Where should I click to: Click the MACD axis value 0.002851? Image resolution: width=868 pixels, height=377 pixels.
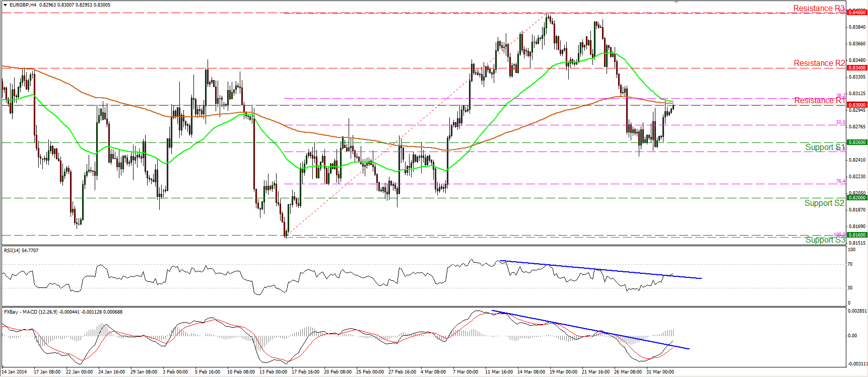click(858, 311)
